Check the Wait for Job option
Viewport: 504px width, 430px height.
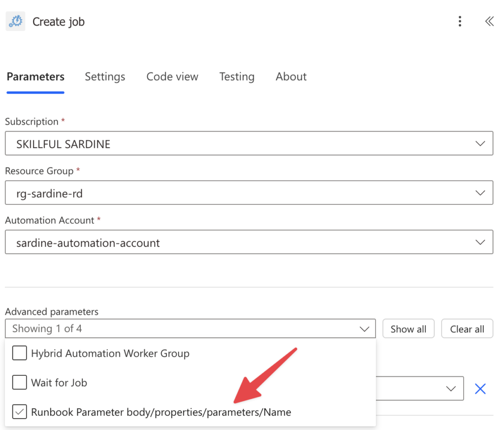coord(19,383)
